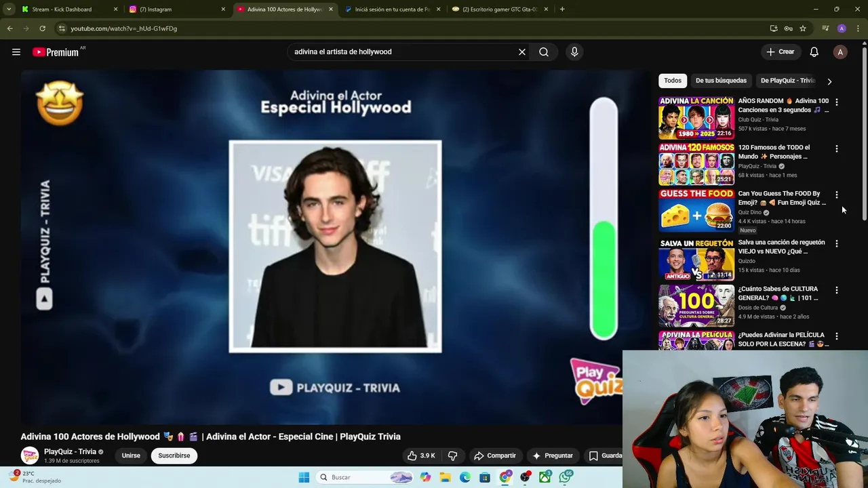Close the Stream - Kick Dashboard tab
The height and width of the screenshot is (488, 868).
pos(115,9)
